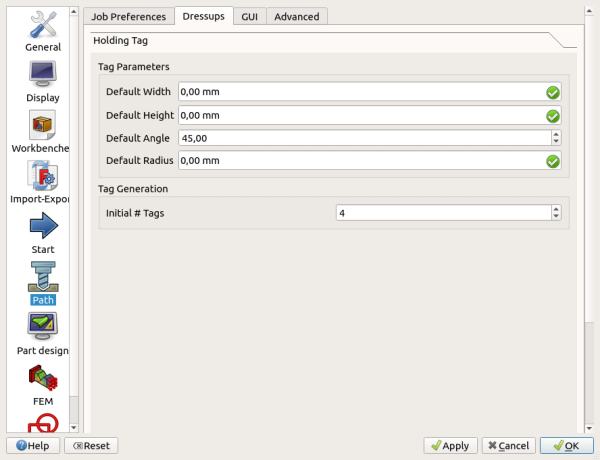Switch to the Job Preferences tab

(129, 17)
